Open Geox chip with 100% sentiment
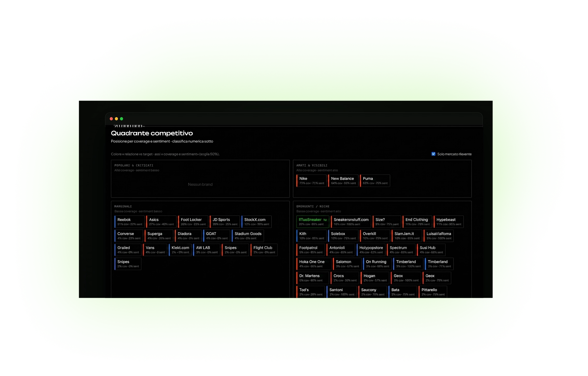This screenshot has width=588, height=376. pos(406,278)
